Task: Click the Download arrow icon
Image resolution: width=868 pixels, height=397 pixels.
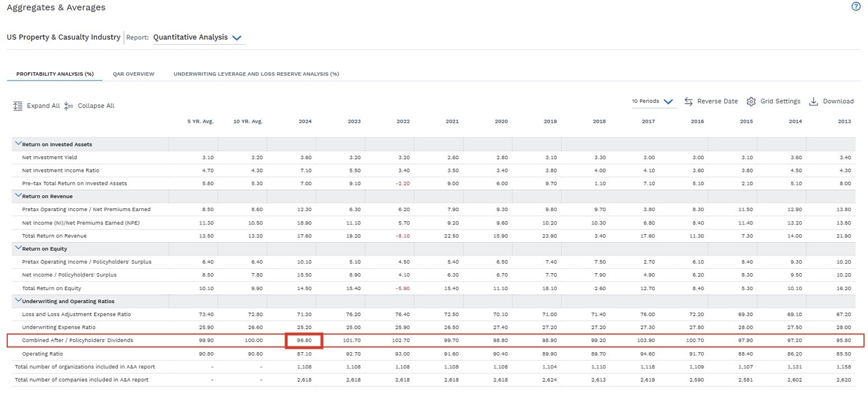Action: click(x=814, y=101)
